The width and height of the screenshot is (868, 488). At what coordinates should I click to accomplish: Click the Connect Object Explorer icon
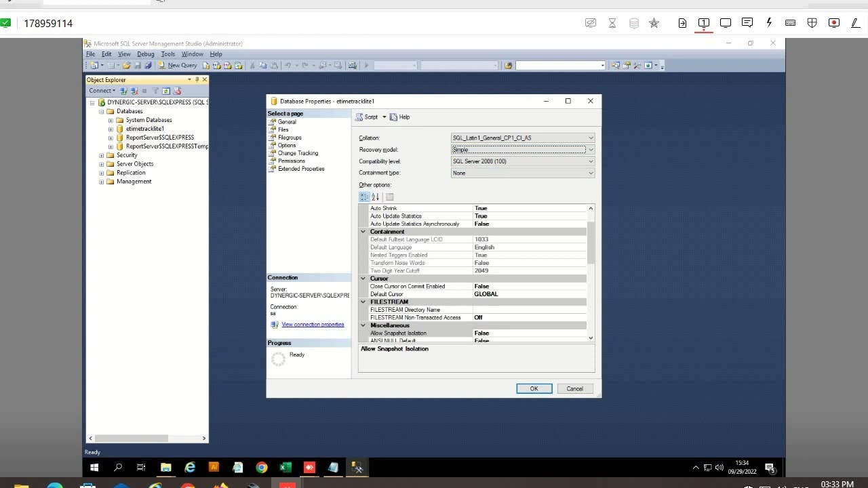pos(123,91)
